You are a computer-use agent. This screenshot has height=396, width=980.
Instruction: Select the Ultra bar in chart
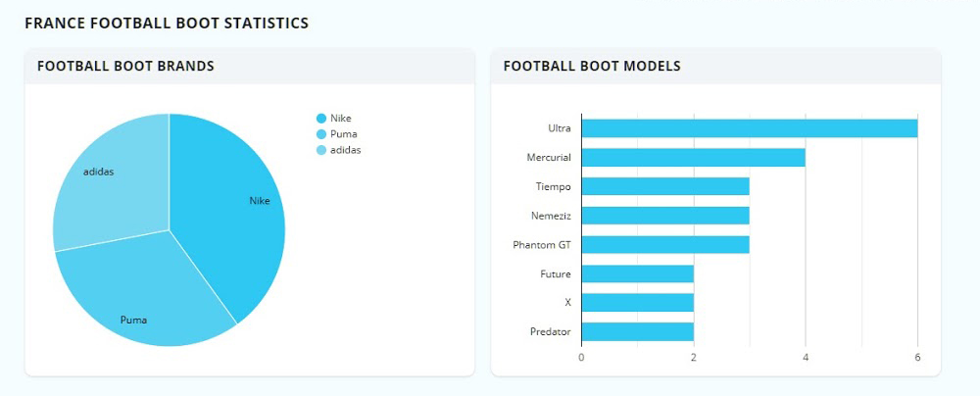tap(749, 127)
